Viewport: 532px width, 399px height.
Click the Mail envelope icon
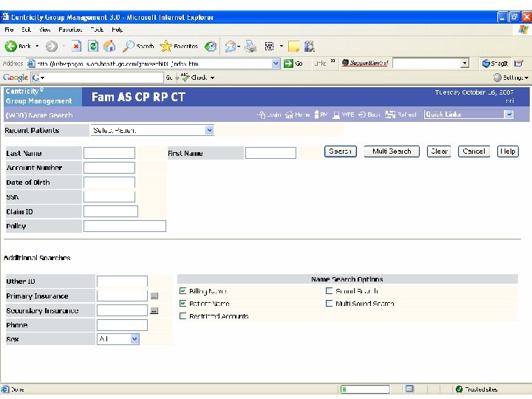coord(230,46)
